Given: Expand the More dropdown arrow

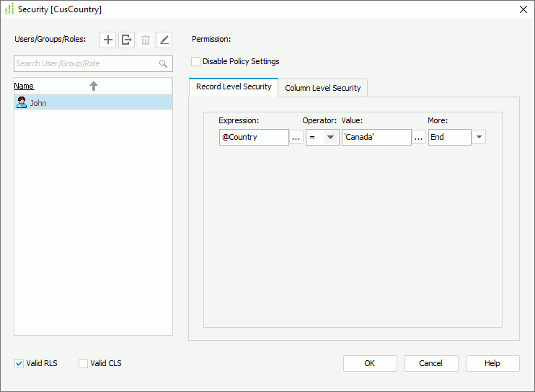Looking at the screenshot, I should (479, 137).
